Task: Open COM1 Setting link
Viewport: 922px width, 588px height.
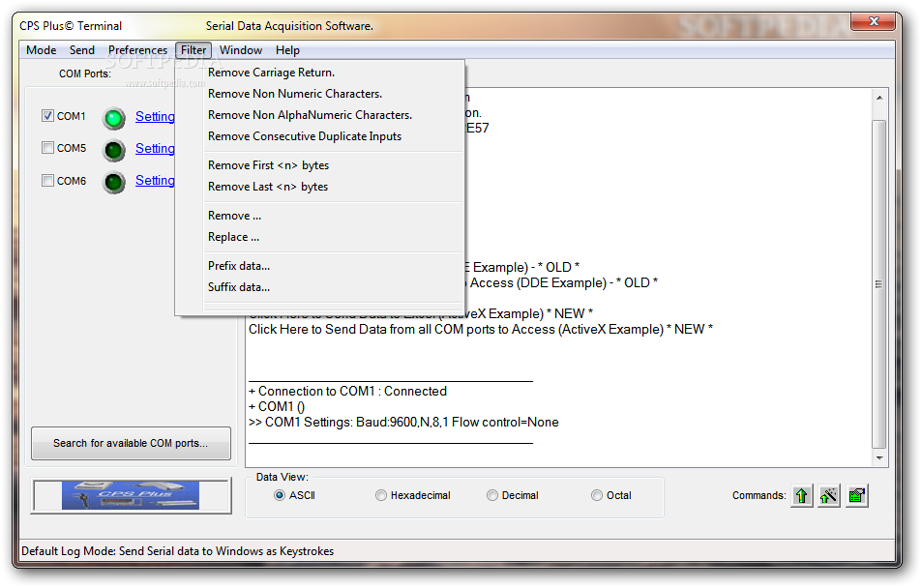Action: click(155, 116)
